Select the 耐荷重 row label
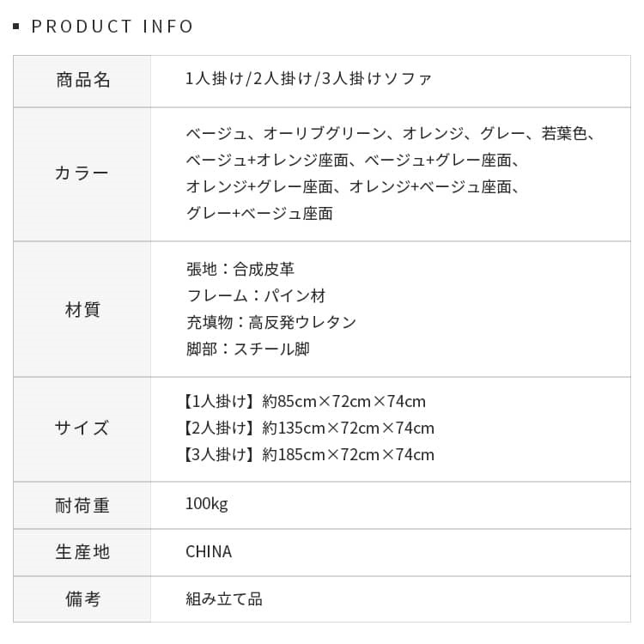Image resolution: width=644 pixels, height=644 pixels. [82, 505]
